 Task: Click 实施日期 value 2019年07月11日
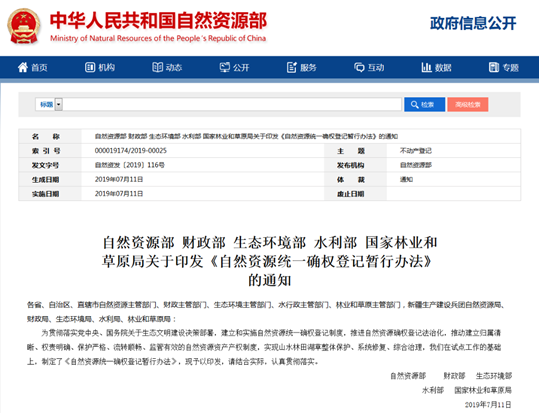coord(119,194)
